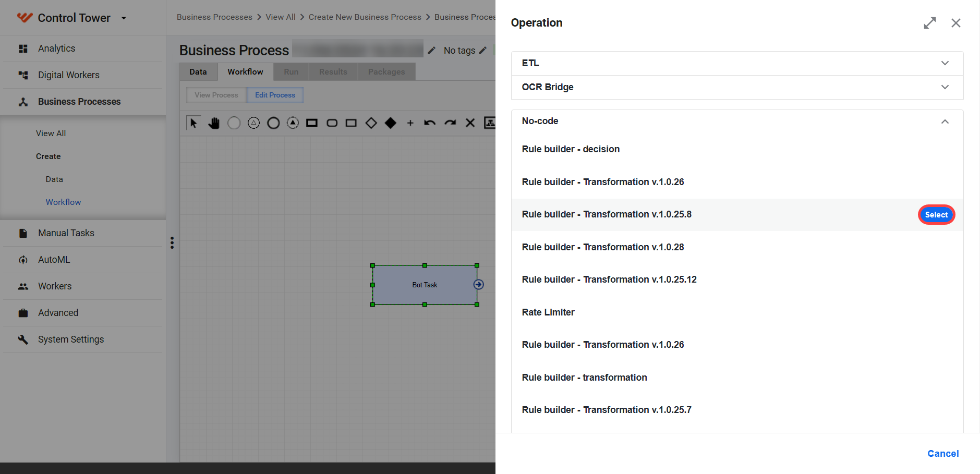Image resolution: width=980 pixels, height=474 pixels.
Task: Pick the thick-bordered rectangle shape
Action: (312, 123)
